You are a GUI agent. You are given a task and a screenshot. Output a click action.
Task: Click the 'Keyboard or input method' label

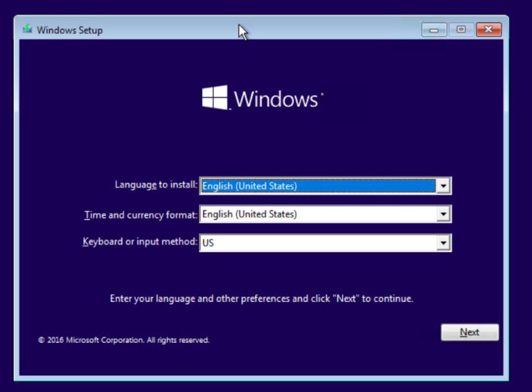(140, 242)
